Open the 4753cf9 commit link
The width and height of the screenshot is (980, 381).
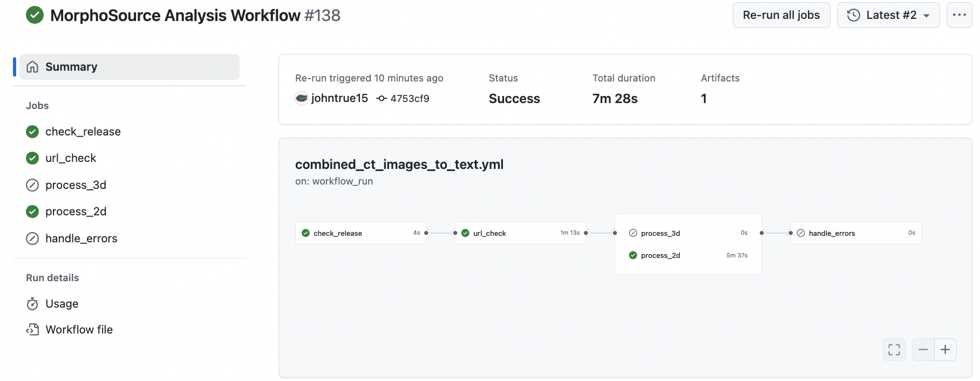tap(410, 98)
